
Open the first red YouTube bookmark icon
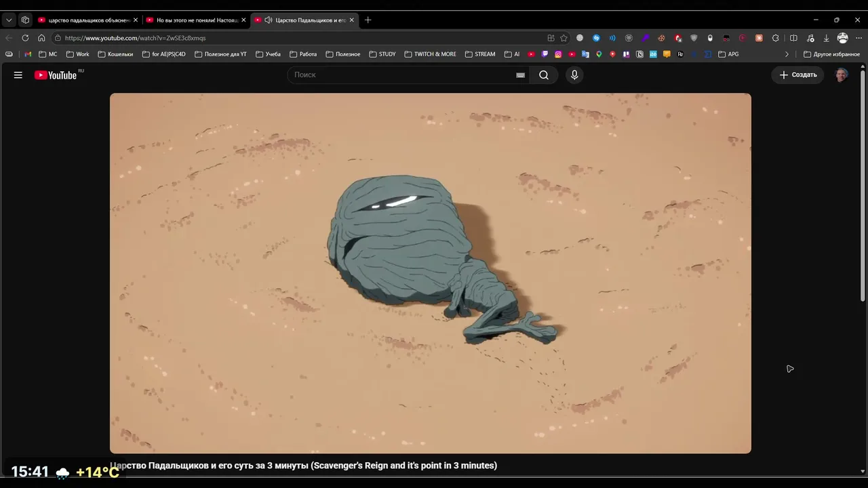[x=531, y=54]
